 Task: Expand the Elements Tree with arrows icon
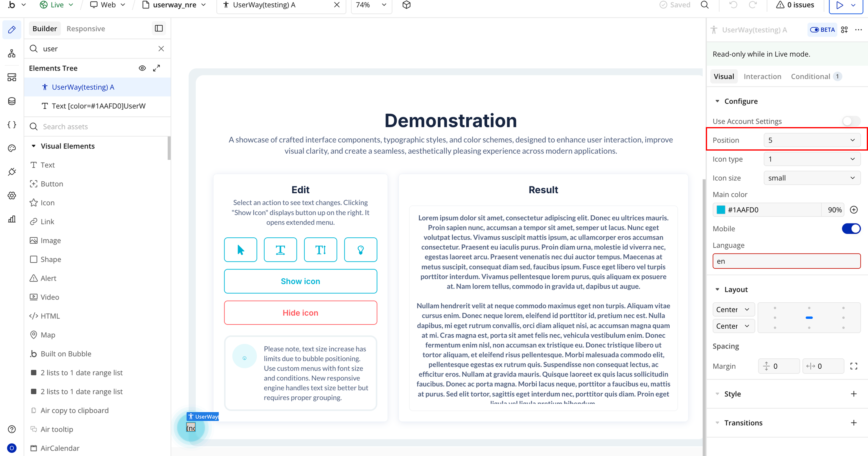tap(156, 68)
